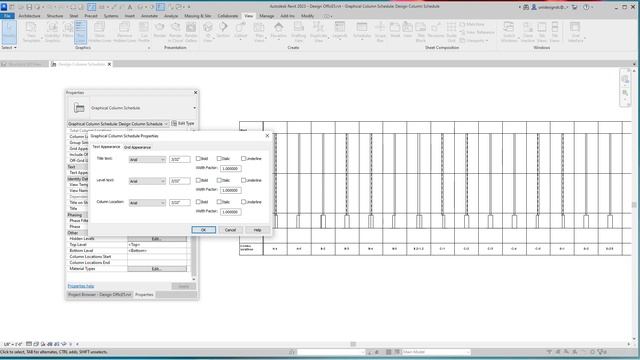Select the Scope Box tool
This screenshot has width=640, height=360.
click(380, 32)
